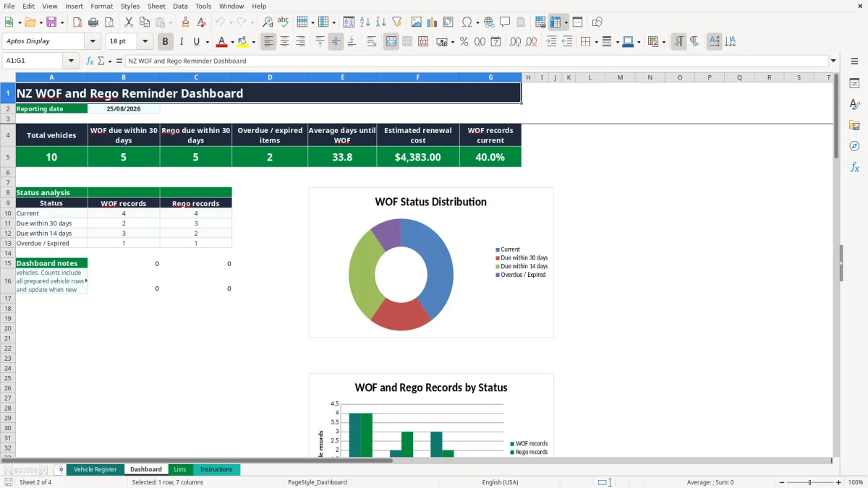Screen dimensions: 868x488
Task: Switch to the Vehicle Register sheet tab
Action: click(x=95, y=470)
